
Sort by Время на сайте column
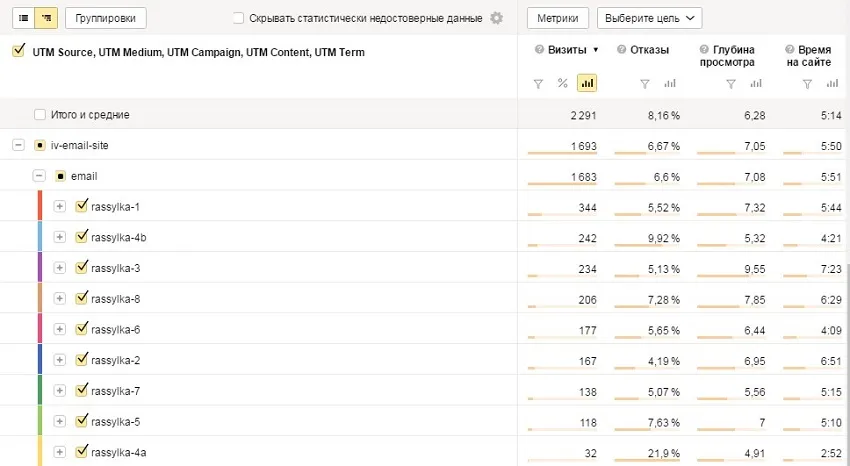point(806,55)
